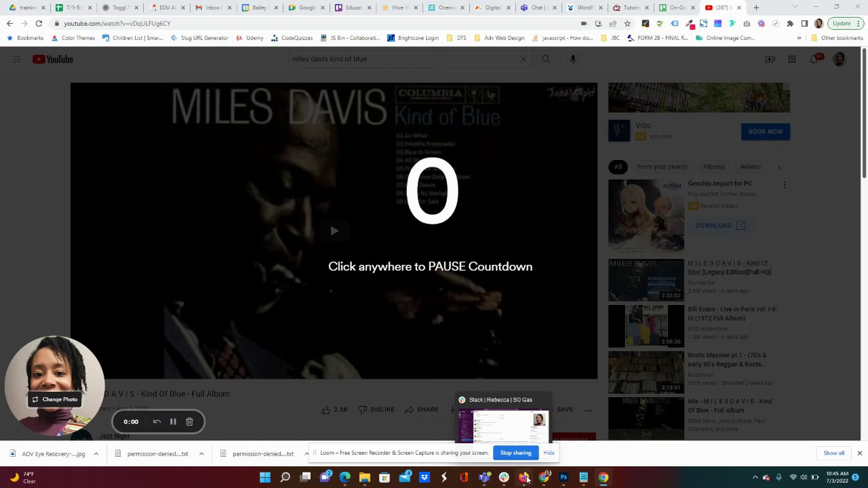Open the YouTube apps grid icon
The height and width of the screenshot is (488, 868).
coord(792,59)
